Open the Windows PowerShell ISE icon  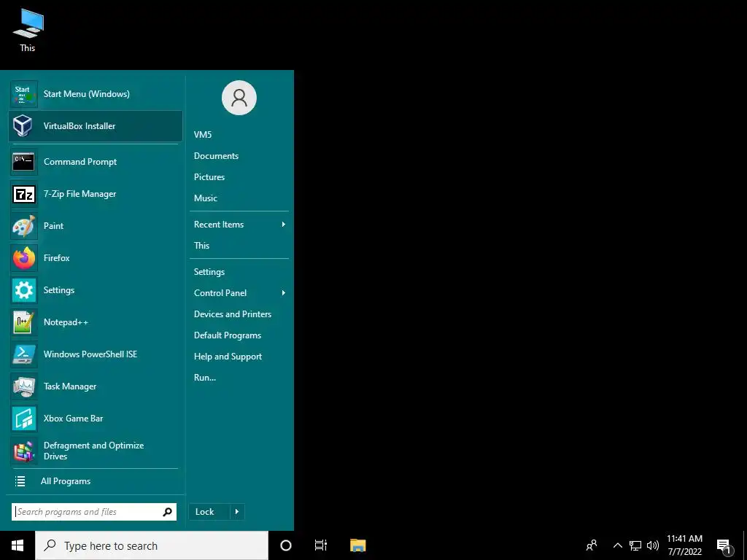pyautogui.click(x=24, y=354)
